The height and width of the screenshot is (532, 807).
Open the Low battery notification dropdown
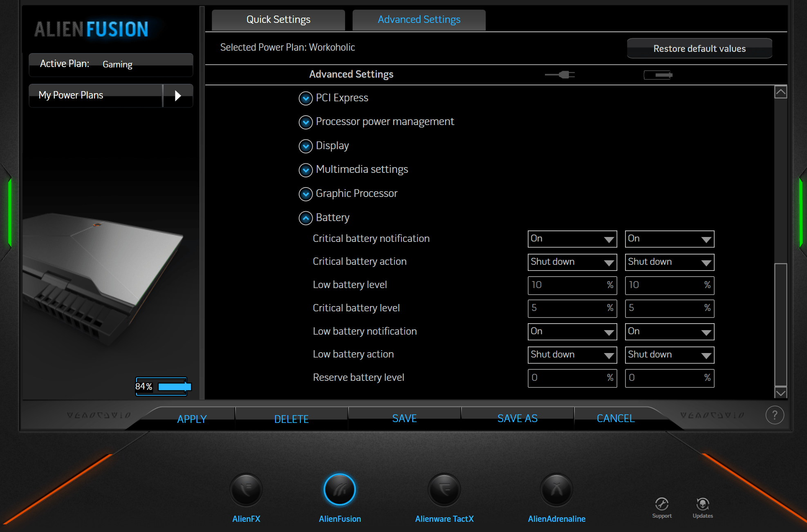pyautogui.click(x=572, y=331)
